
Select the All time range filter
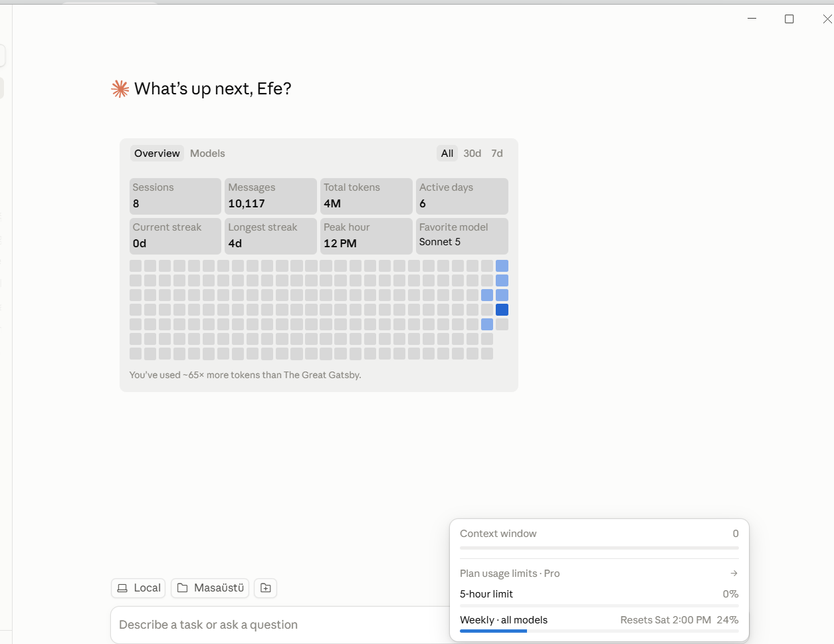pos(447,154)
